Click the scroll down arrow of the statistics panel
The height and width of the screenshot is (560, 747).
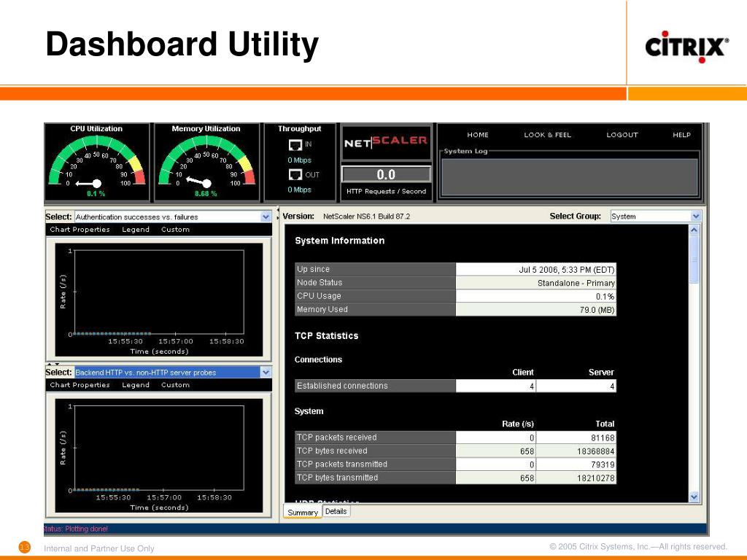(694, 497)
